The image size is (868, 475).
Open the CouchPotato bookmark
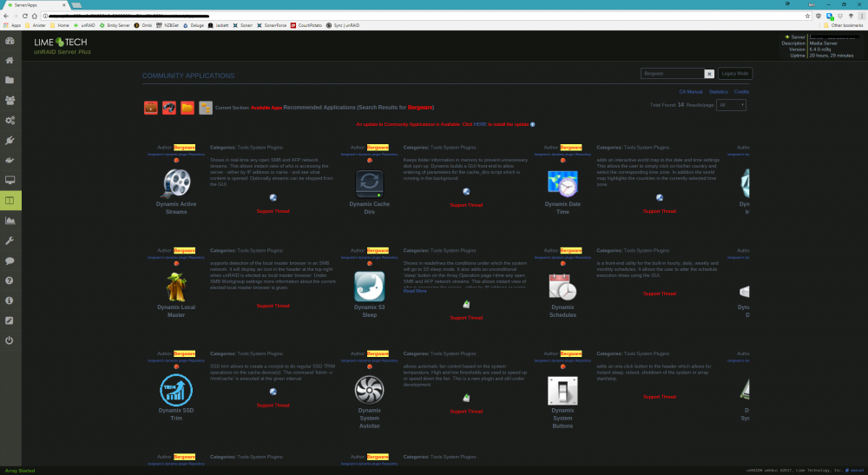coord(306,25)
